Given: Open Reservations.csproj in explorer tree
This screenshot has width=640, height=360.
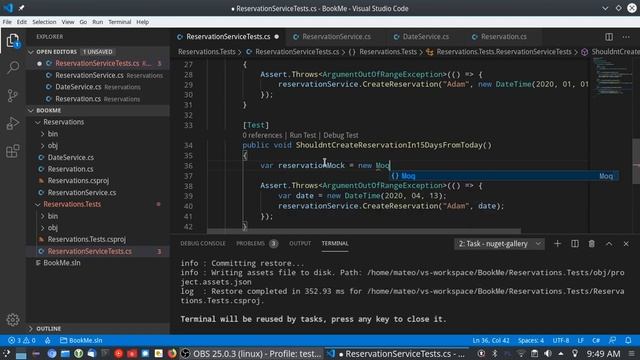Looking at the screenshot, I should (98, 180).
